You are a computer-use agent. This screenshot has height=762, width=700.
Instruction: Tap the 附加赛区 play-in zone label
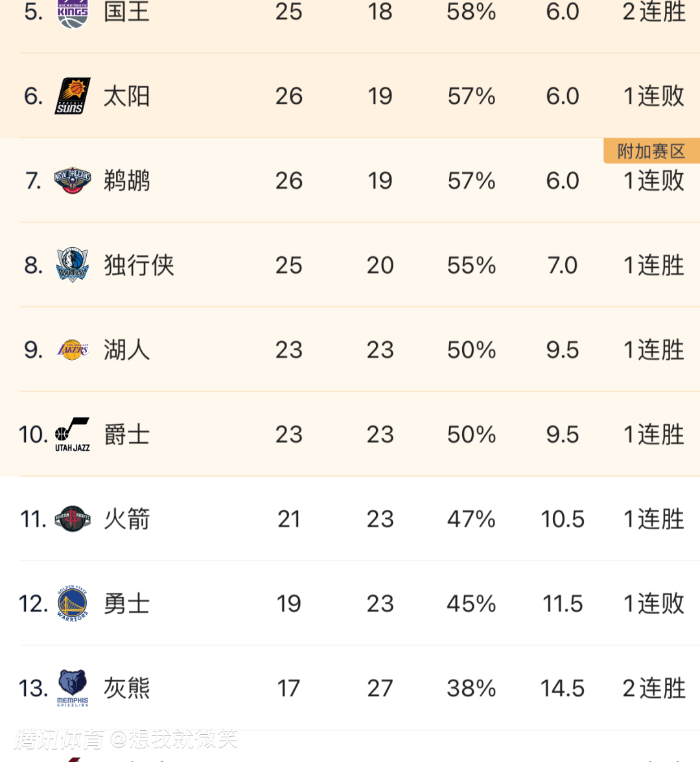point(651,151)
